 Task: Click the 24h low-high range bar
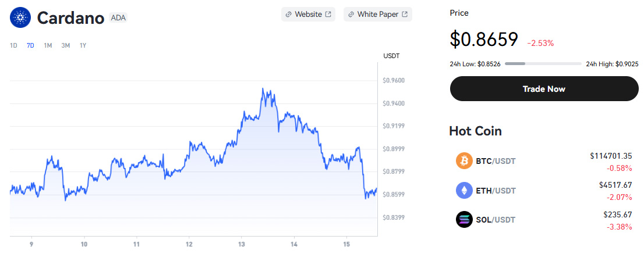543,63
